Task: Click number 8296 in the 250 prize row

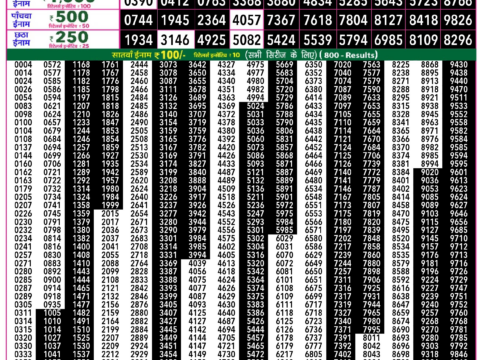Action: tap(458, 40)
